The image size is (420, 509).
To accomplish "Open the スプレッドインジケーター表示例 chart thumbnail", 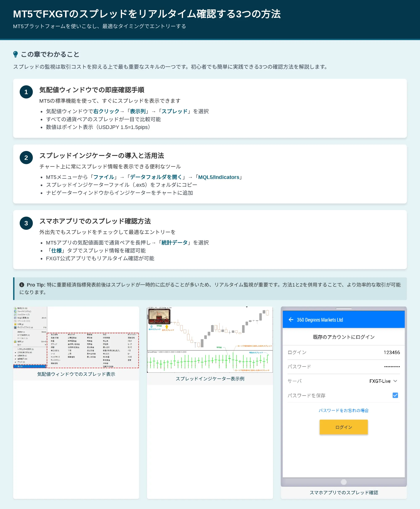I will coord(210,339).
